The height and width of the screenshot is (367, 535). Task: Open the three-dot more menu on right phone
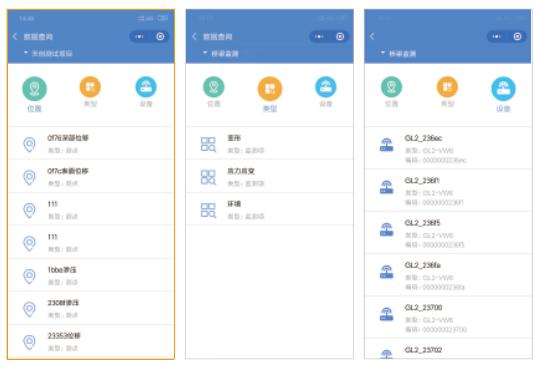(x=497, y=36)
